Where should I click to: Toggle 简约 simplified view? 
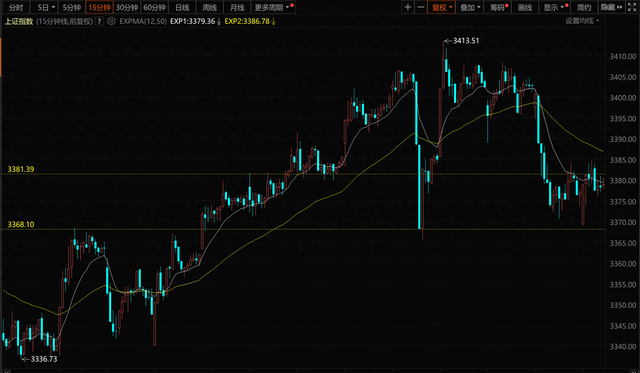click(584, 7)
